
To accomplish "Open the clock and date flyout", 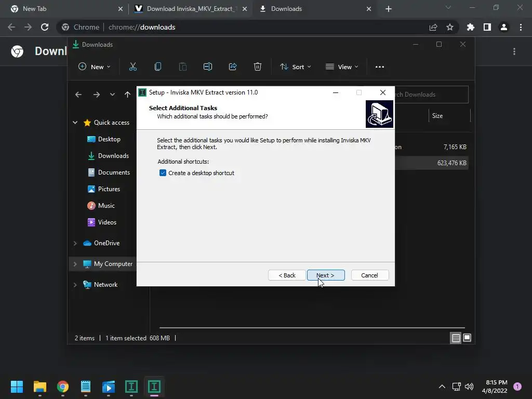I will (495, 387).
